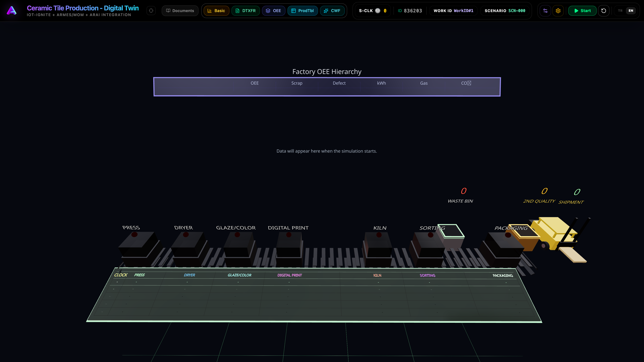Open the Documents panel
The height and width of the screenshot is (362, 644).
click(x=180, y=11)
